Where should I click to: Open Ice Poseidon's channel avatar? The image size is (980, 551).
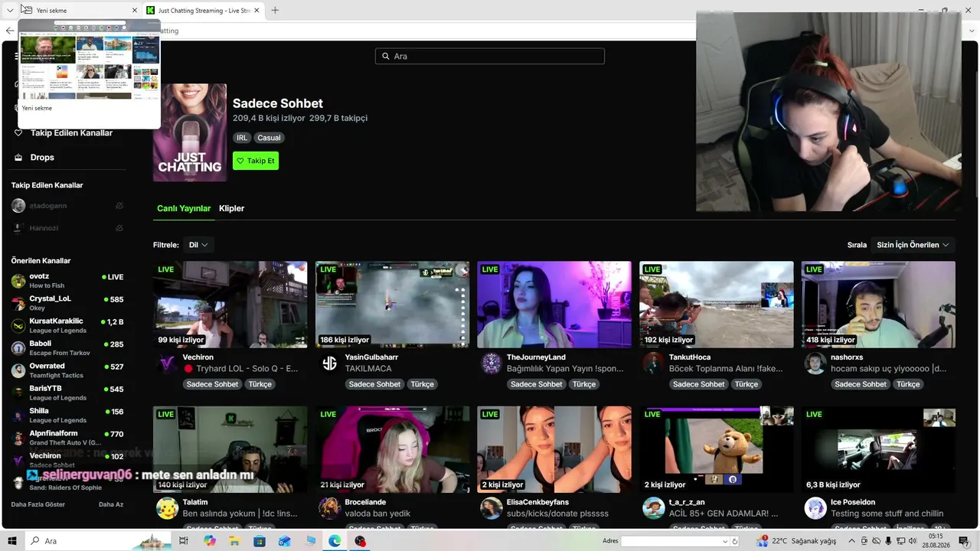(x=815, y=508)
